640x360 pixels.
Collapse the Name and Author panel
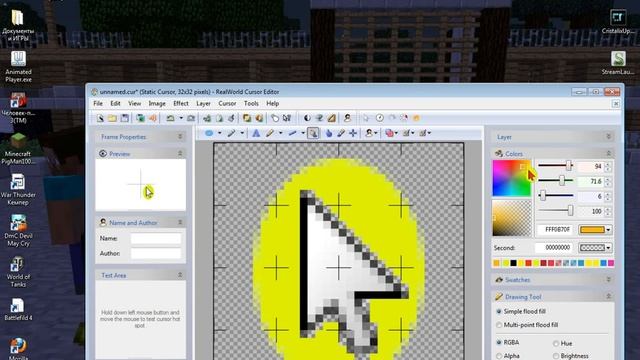coord(180,222)
